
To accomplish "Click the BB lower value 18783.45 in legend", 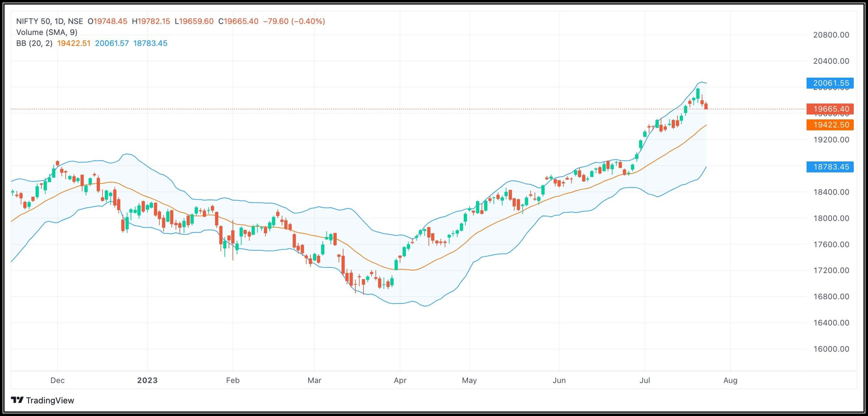I will (150, 43).
